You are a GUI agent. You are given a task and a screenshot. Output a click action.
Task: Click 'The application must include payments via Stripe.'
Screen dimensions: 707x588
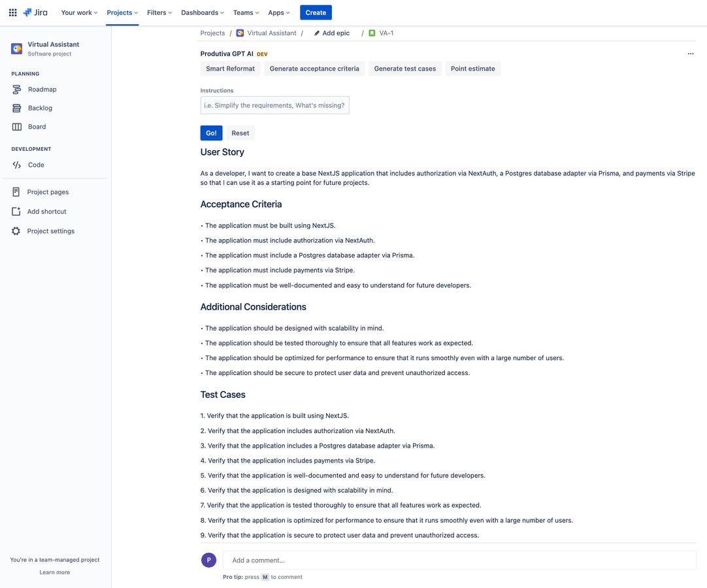pos(280,270)
